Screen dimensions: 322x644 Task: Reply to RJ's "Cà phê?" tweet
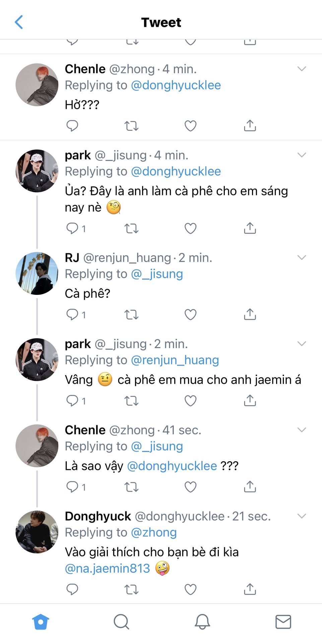click(x=72, y=315)
